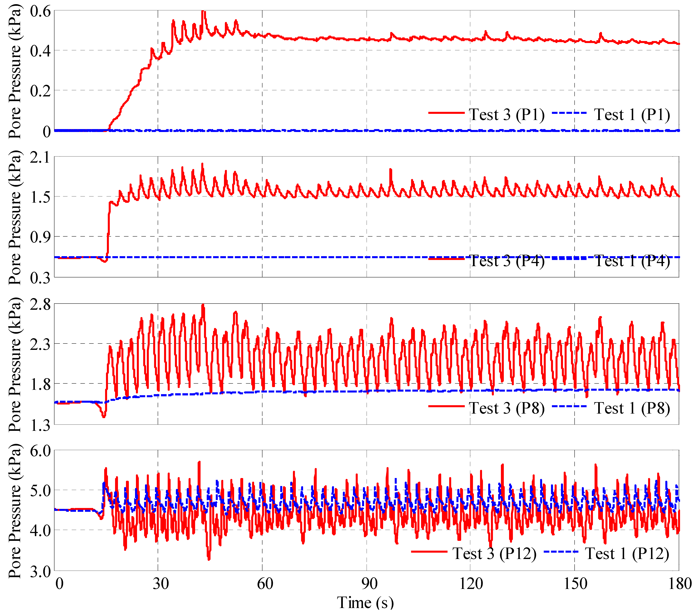Click the x-axis tick label '60'
This screenshot has width=700, height=616.
click(265, 584)
